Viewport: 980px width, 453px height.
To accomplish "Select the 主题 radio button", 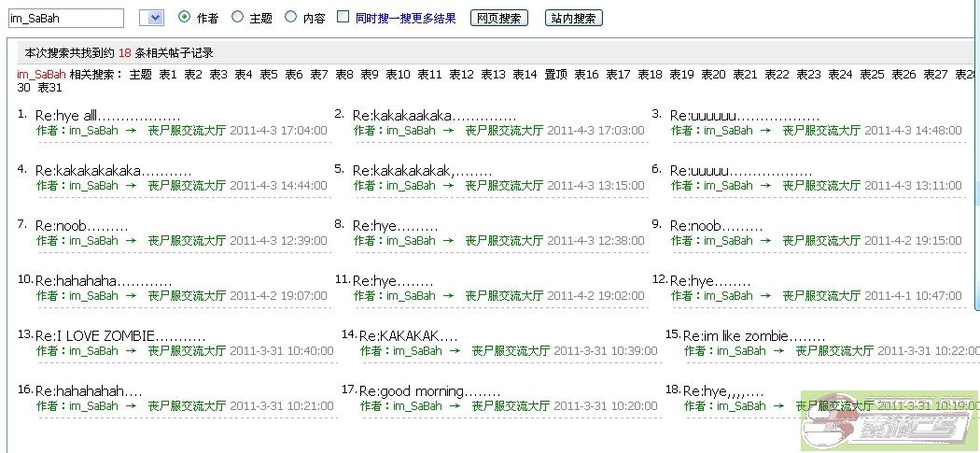I will (x=237, y=17).
